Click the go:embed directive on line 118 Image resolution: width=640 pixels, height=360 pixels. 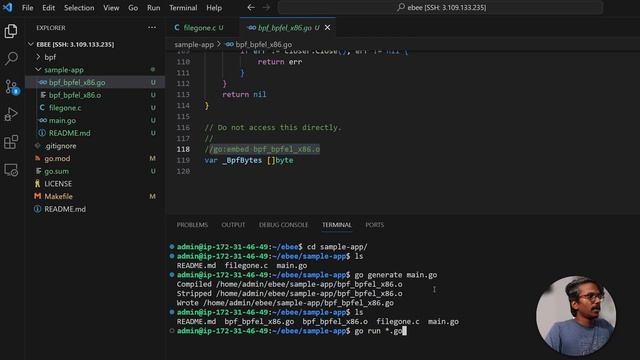point(262,149)
